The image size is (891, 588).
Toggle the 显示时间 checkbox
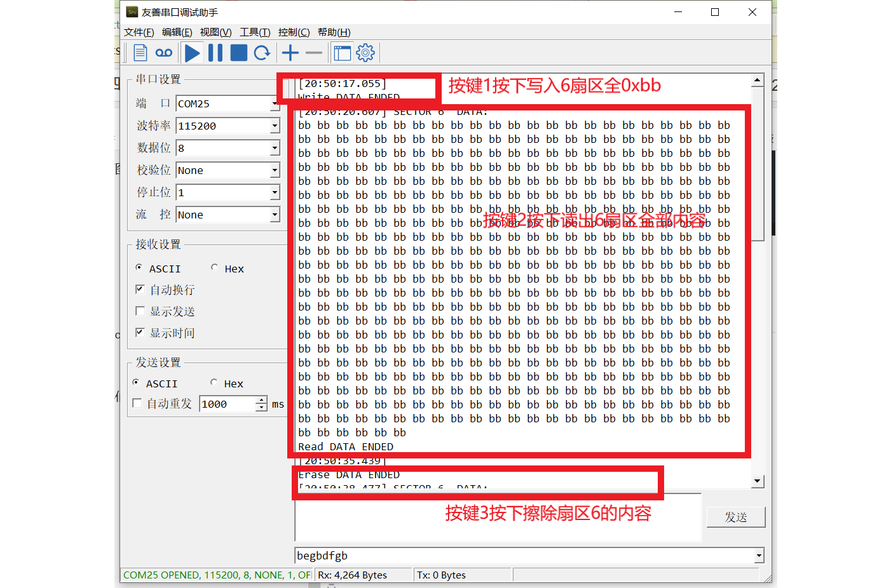[140, 332]
